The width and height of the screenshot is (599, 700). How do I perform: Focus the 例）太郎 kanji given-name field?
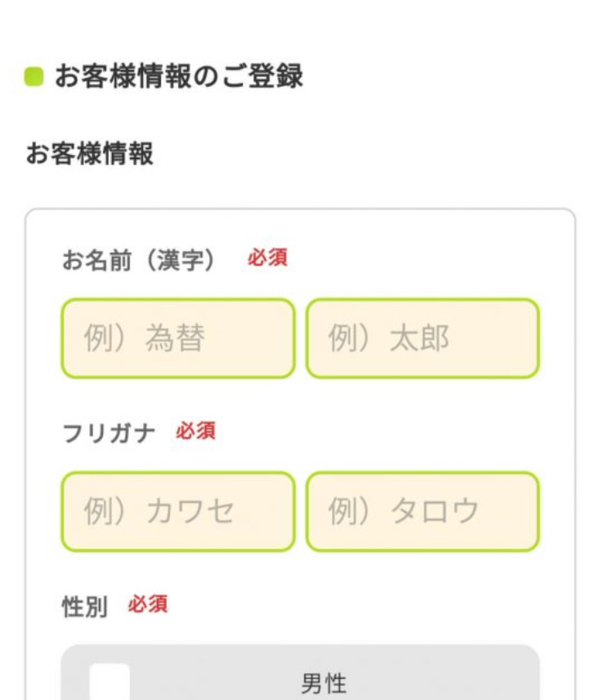[x=423, y=338]
